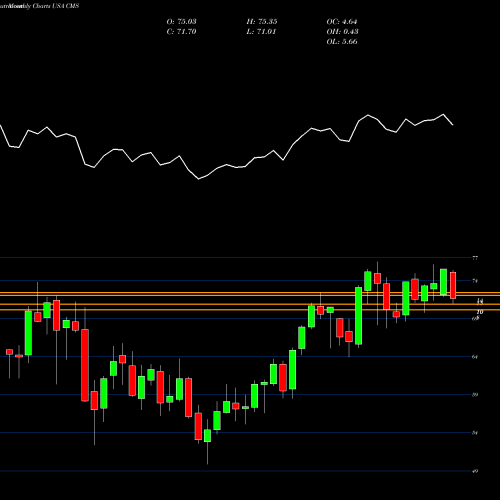Select the 'O: 75.03' open value
The image size is (500, 500).
181,22
